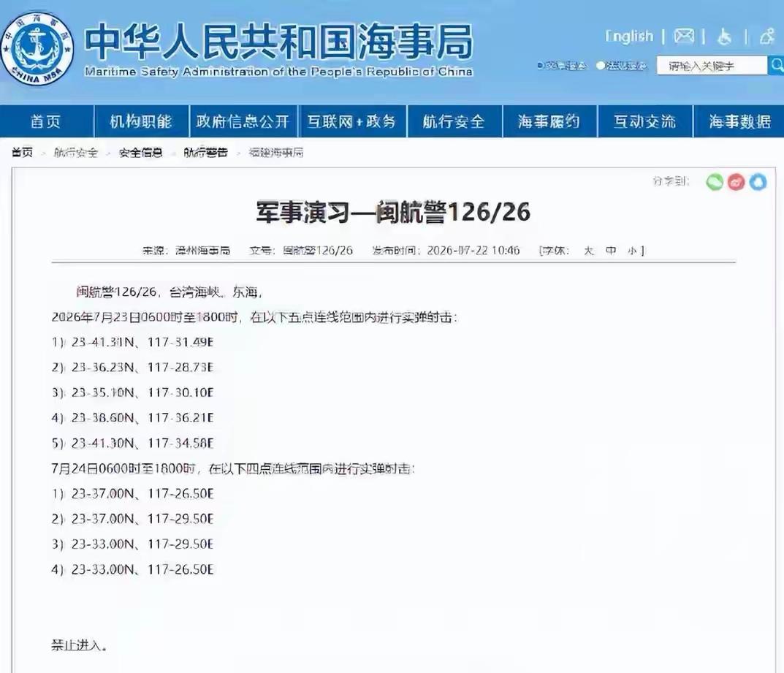Click coordinate line 23-37.00N、117-29.50E

tap(132, 519)
